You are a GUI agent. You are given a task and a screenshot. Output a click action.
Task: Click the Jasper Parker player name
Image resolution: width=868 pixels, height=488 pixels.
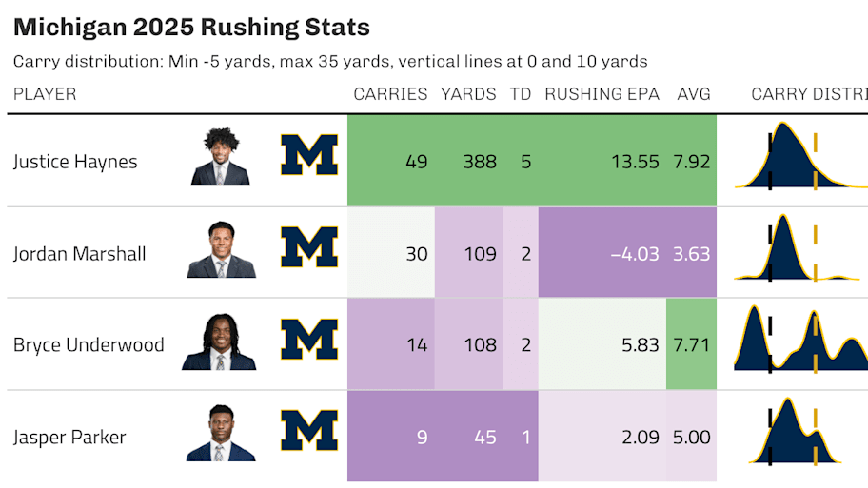pos(69,437)
